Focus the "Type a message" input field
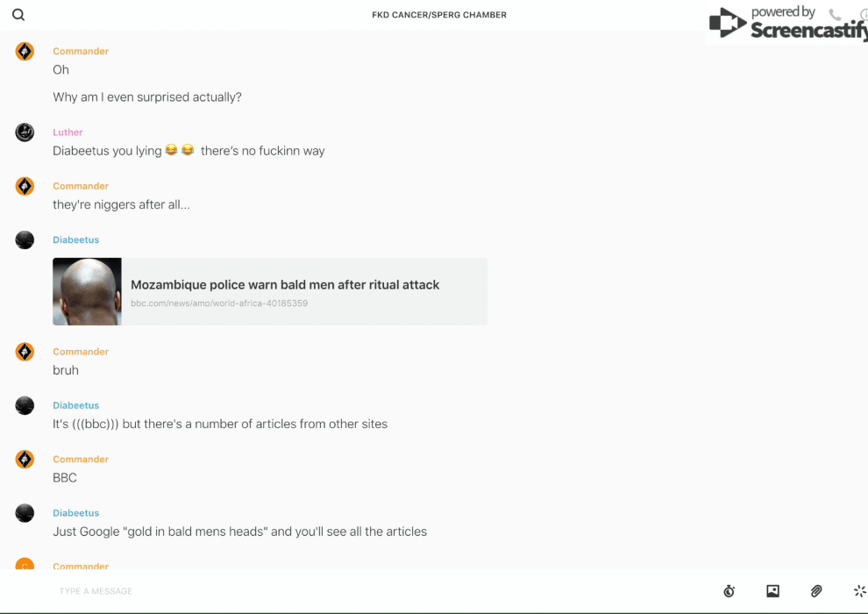 click(351, 591)
